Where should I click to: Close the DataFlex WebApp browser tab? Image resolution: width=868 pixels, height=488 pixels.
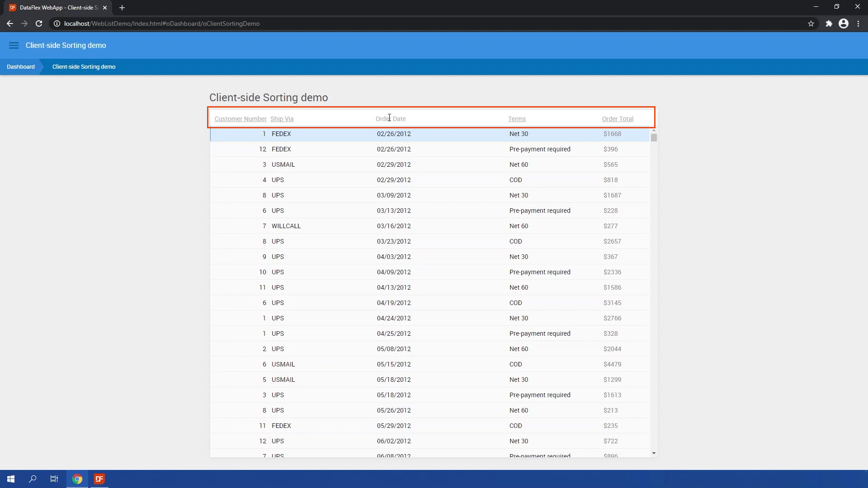105,8
